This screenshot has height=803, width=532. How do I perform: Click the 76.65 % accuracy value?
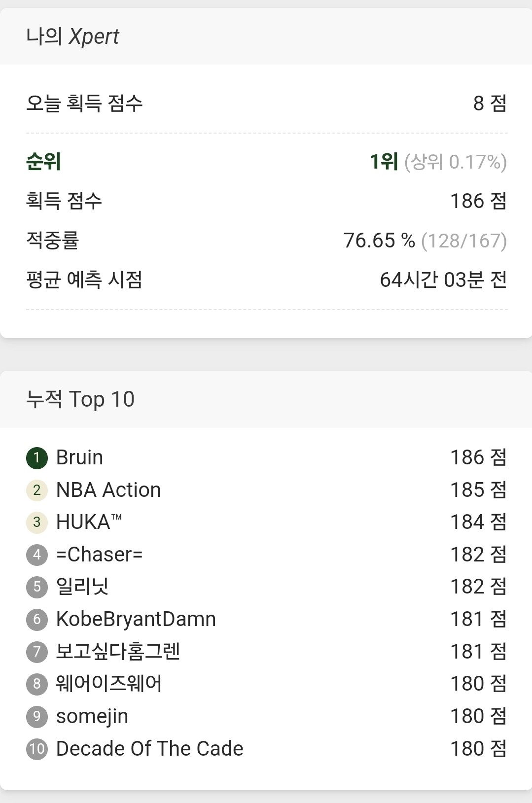tap(379, 241)
